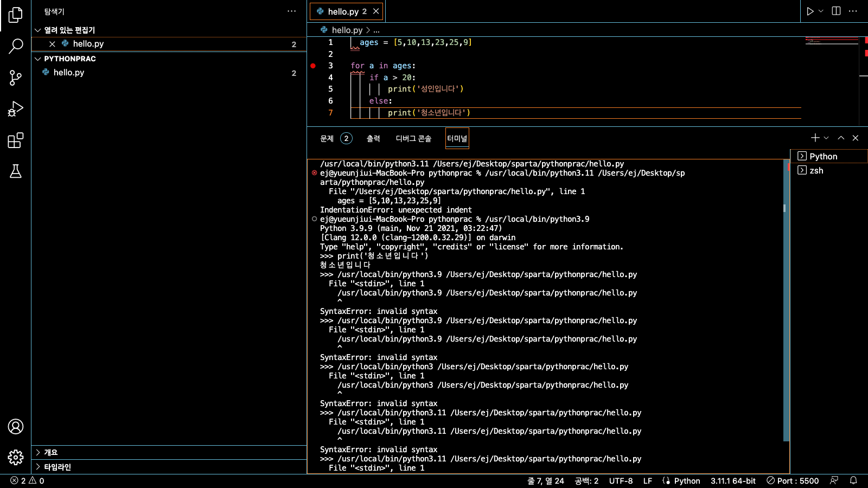This screenshot has height=488, width=868.
Task: Create a new terminal with plus icon
Action: point(815,138)
